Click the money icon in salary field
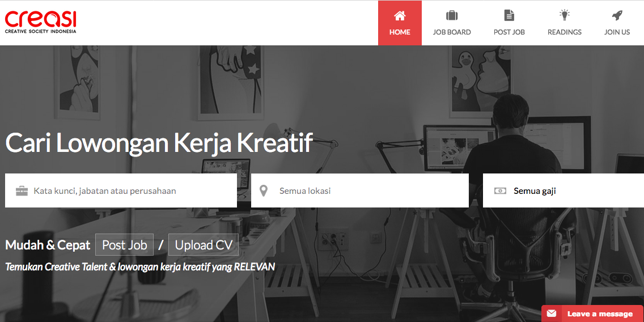The height and width of the screenshot is (322, 644). pos(500,191)
